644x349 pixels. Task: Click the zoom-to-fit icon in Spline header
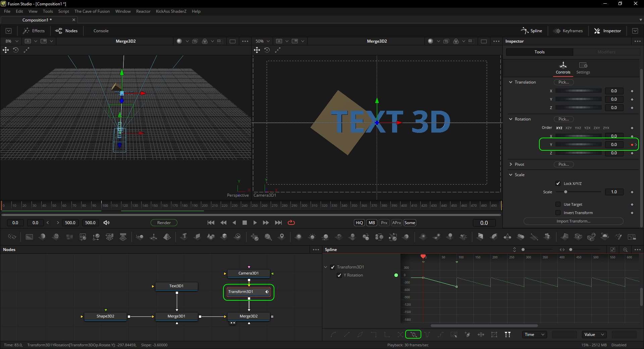coord(613,250)
